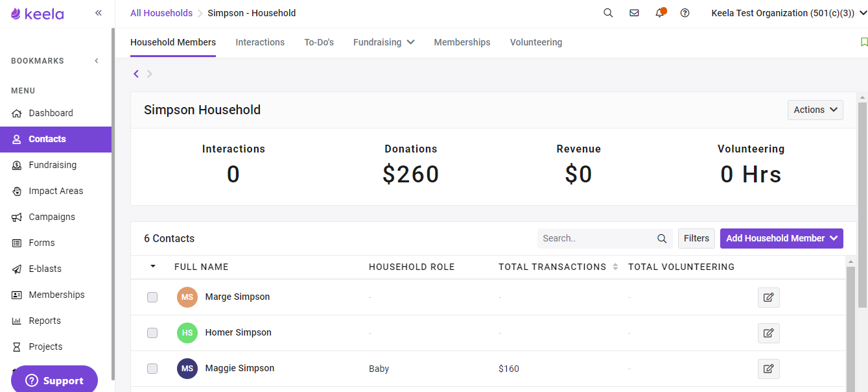This screenshot has height=392, width=868.
Task: Open the notifications bell
Action: [x=660, y=13]
